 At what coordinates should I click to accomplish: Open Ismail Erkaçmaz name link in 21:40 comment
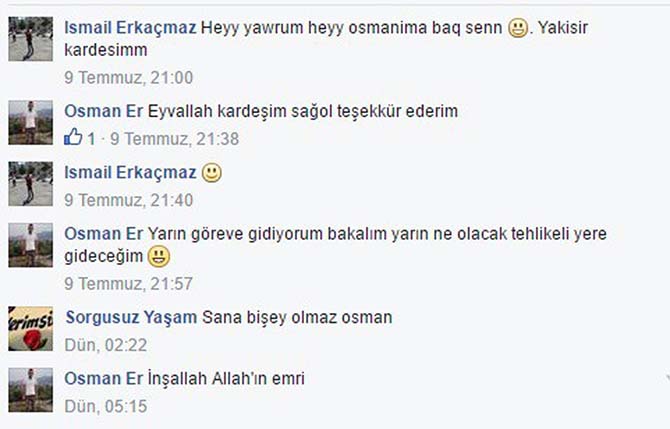(130, 173)
